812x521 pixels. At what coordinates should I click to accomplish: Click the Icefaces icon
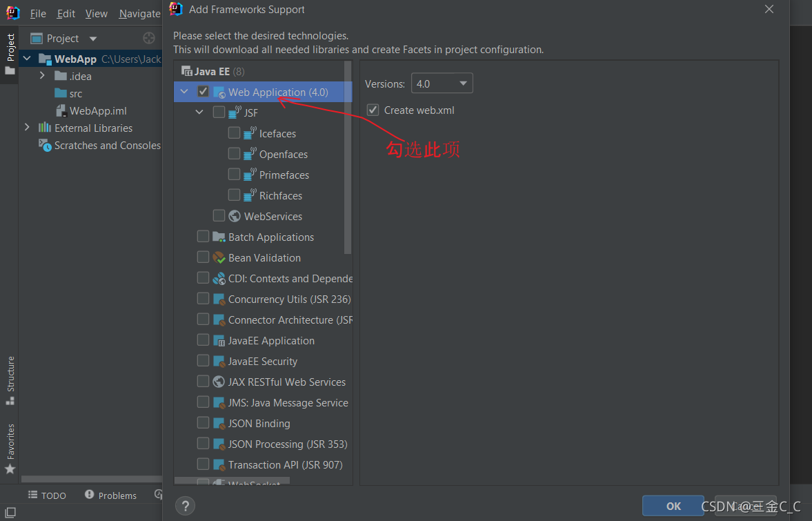tap(250, 133)
